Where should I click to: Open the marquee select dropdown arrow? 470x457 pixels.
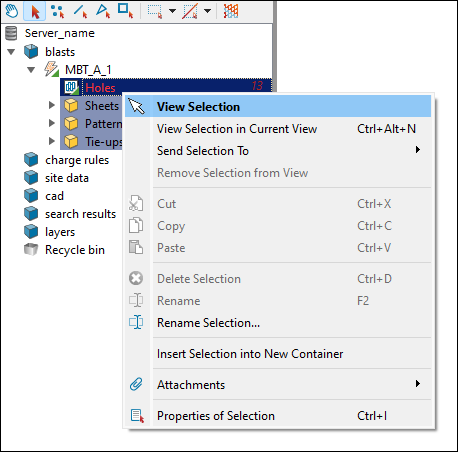point(172,11)
